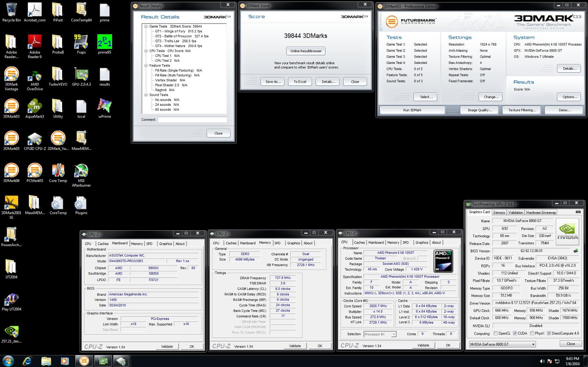Click the volume speaker tray icon
Image resolution: width=588 pixels, height=367 pixels.
542,361
